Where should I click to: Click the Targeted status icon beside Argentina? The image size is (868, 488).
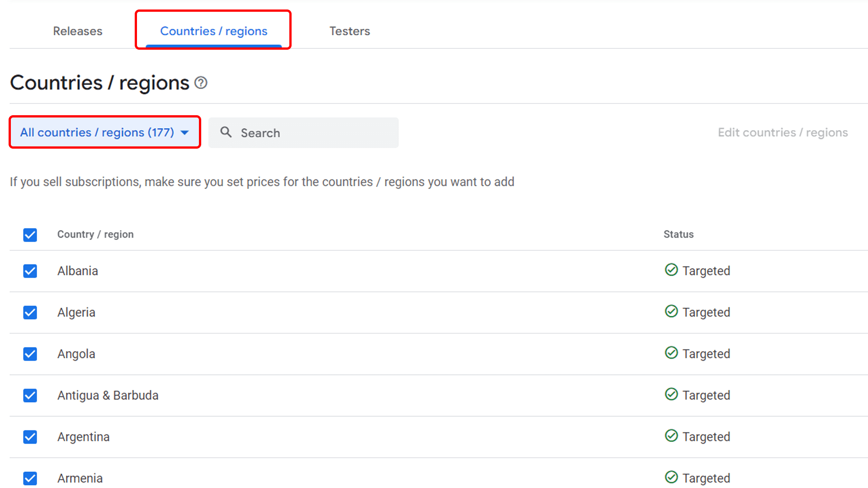[x=671, y=436]
